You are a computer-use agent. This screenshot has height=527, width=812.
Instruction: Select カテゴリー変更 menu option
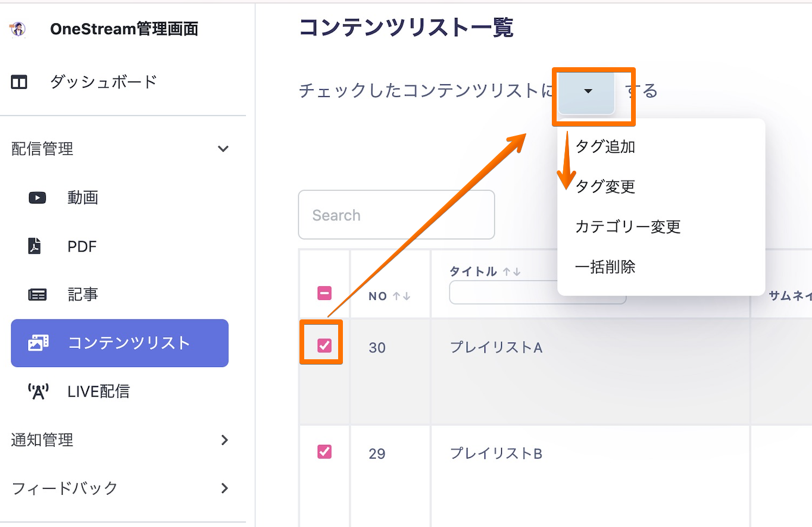point(628,227)
